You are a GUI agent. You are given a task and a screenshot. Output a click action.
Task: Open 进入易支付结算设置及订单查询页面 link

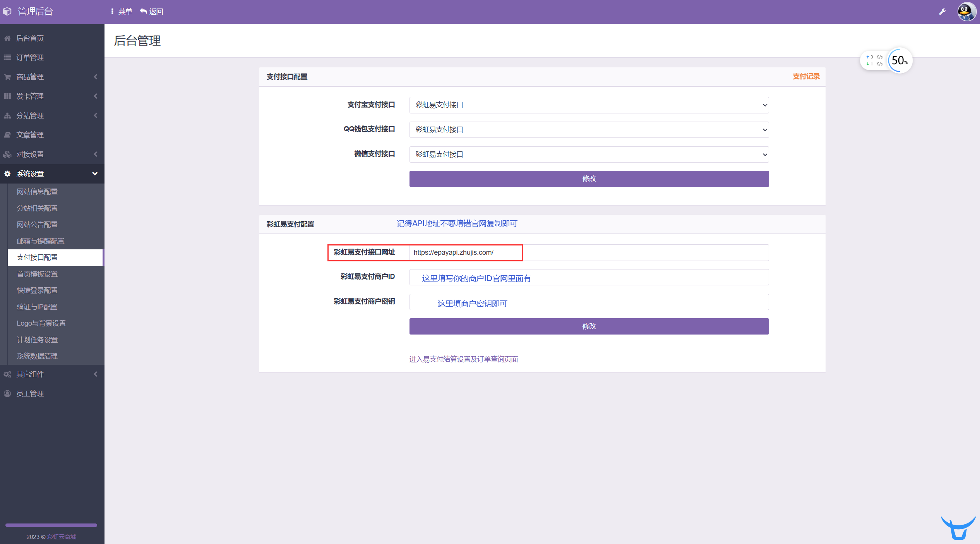464,359
